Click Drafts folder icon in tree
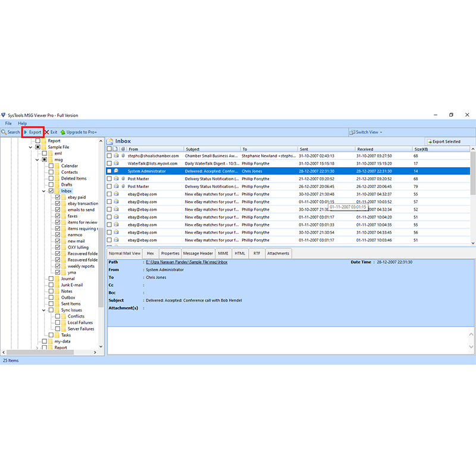 (57, 184)
